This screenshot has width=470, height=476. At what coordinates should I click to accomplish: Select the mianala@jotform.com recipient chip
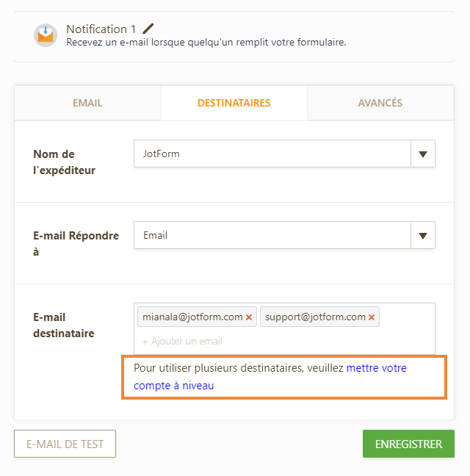click(x=192, y=317)
